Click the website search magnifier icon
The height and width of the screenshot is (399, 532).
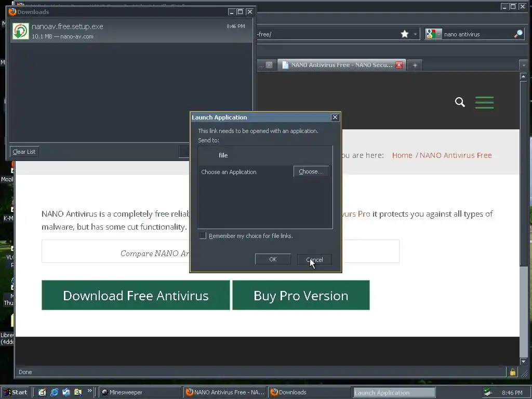460,102
